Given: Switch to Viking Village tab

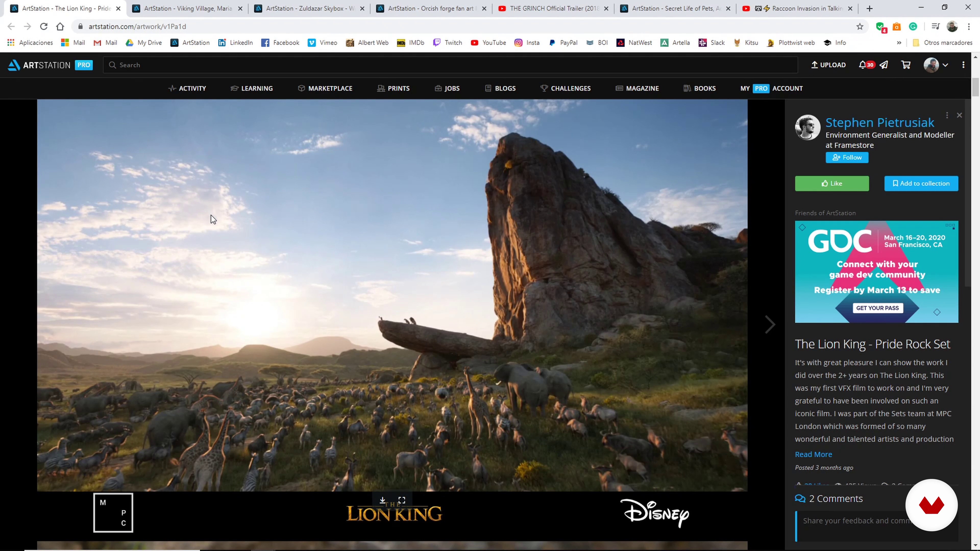Looking at the screenshot, I should click(x=188, y=8).
